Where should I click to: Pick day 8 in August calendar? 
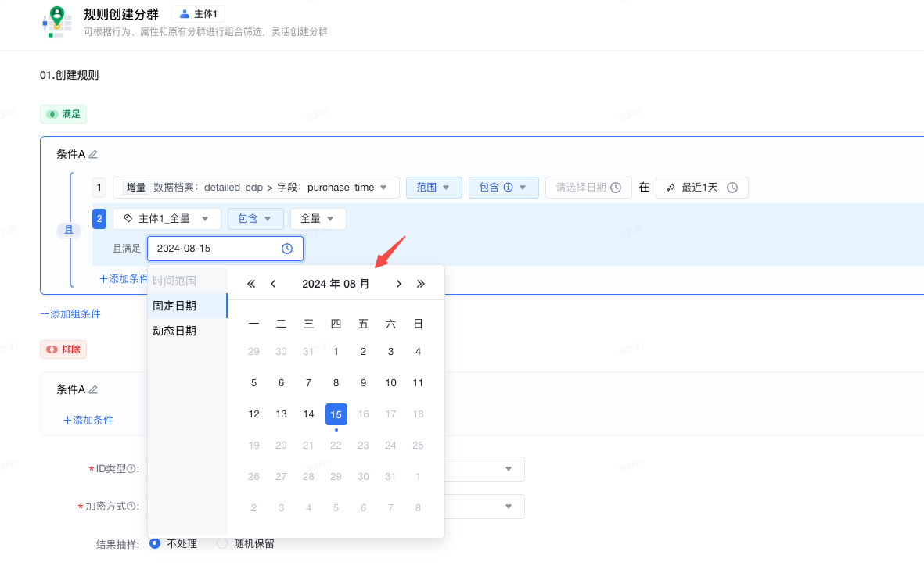(x=336, y=383)
